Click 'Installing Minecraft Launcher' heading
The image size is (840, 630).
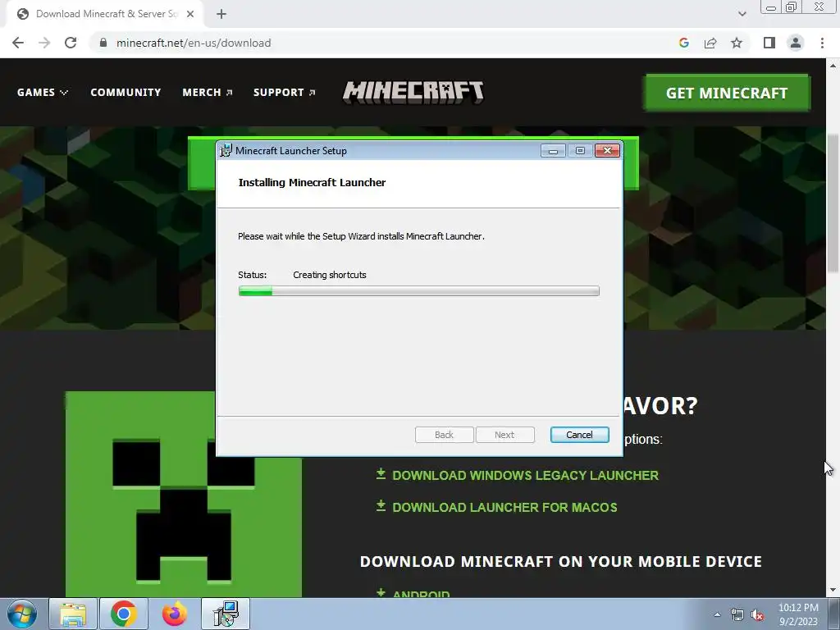(x=312, y=182)
